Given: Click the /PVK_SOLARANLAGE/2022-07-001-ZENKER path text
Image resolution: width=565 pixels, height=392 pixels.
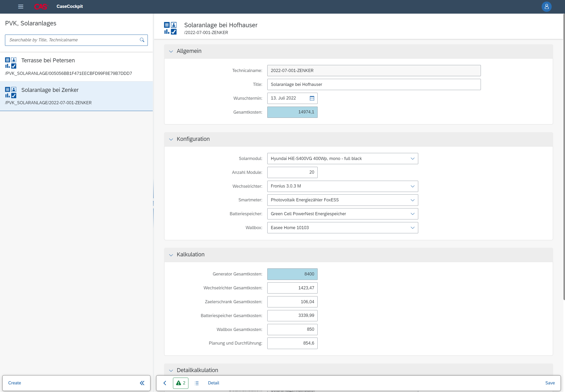Looking at the screenshot, I should pos(48,103).
